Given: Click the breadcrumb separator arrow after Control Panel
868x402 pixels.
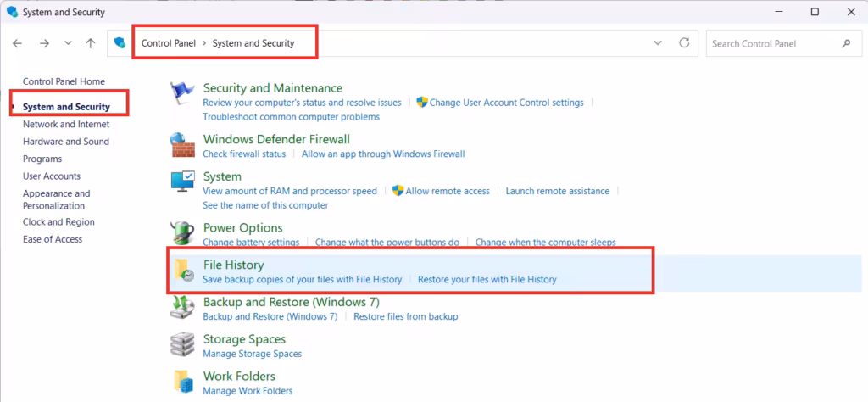Looking at the screenshot, I should tap(204, 43).
